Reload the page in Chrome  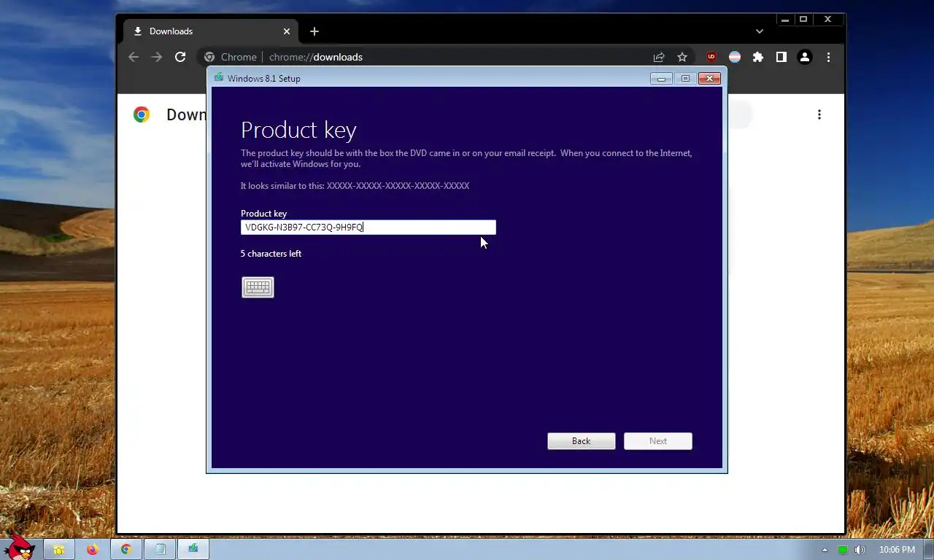(x=180, y=57)
